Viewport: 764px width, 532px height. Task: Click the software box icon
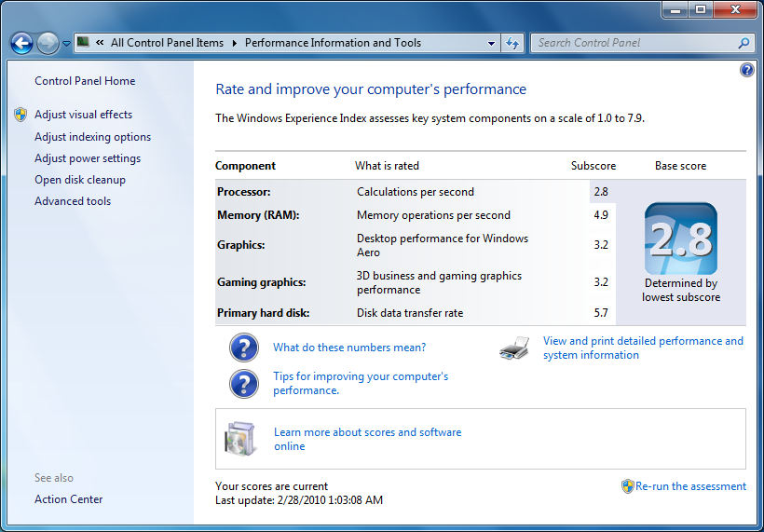[240, 439]
